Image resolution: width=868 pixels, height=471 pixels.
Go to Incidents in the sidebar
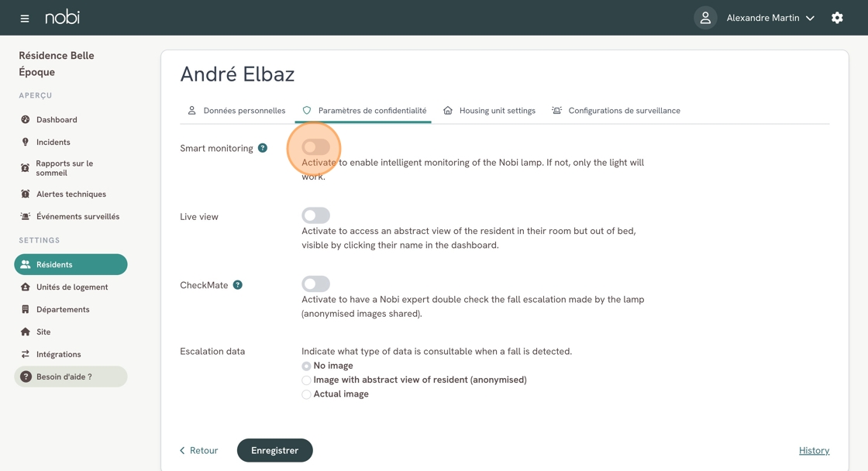tap(53, 143)
